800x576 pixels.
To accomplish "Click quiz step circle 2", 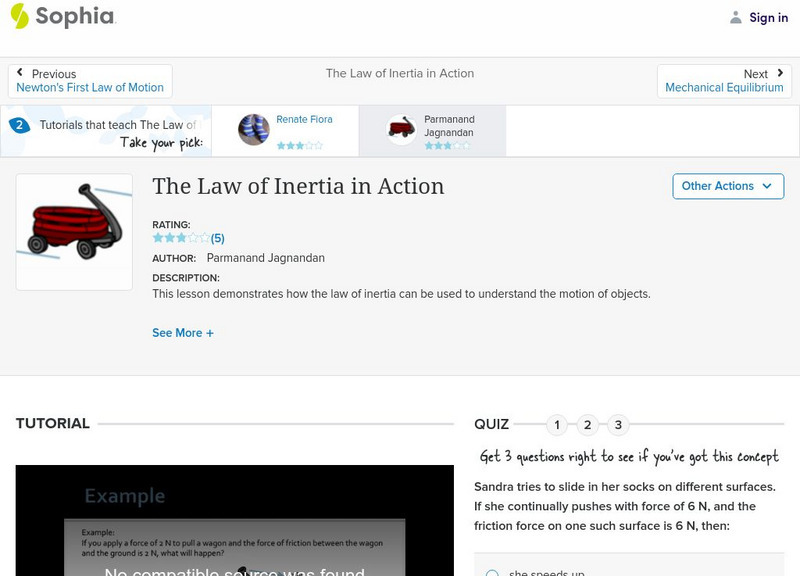I will [588, 424].
